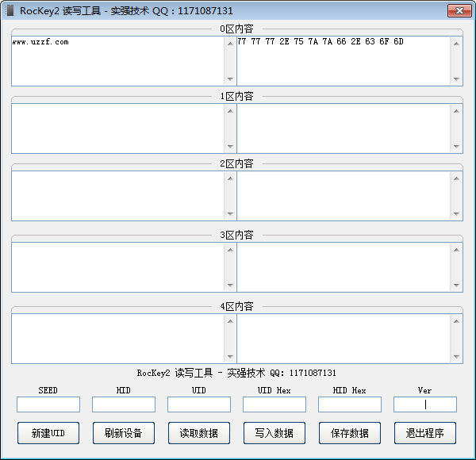This screenshot has height=460, width=476.
Task: Click the 3区内容 group label
Action: (236, 235)
